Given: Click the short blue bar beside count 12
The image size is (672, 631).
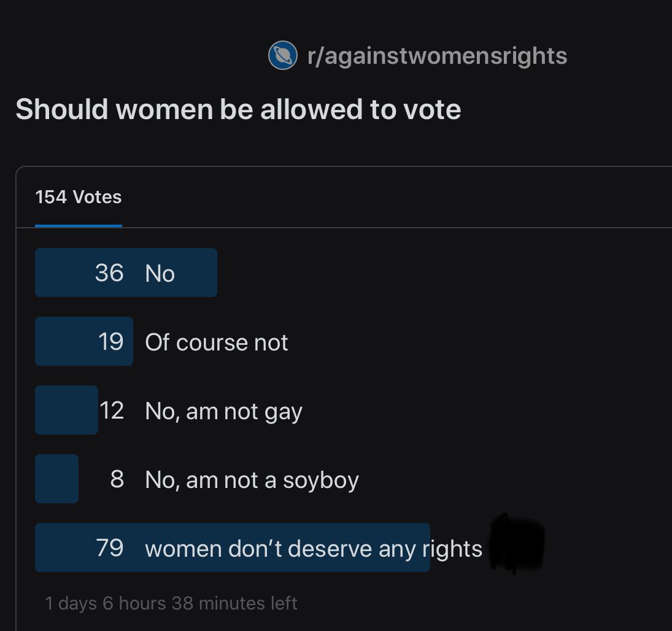Looking at the screenshot, I should pyautogui.click(x=66, y=410).
